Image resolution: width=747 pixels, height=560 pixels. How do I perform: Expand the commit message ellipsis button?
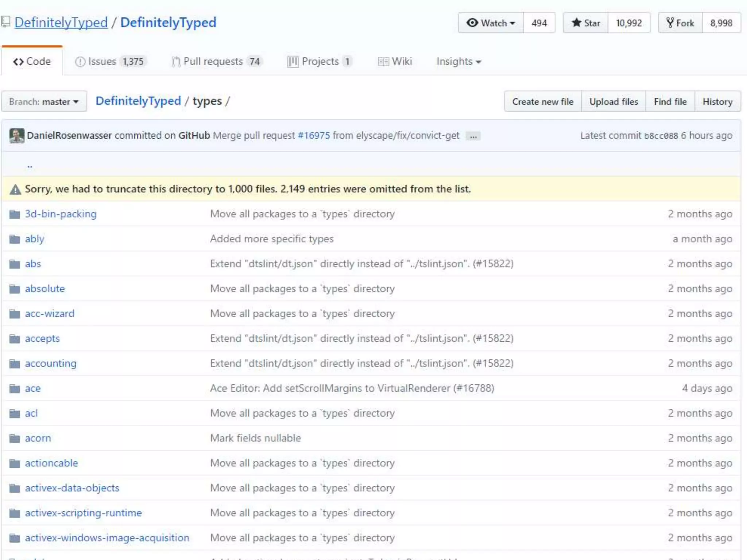pyautogui.click(x=473, y=136)
